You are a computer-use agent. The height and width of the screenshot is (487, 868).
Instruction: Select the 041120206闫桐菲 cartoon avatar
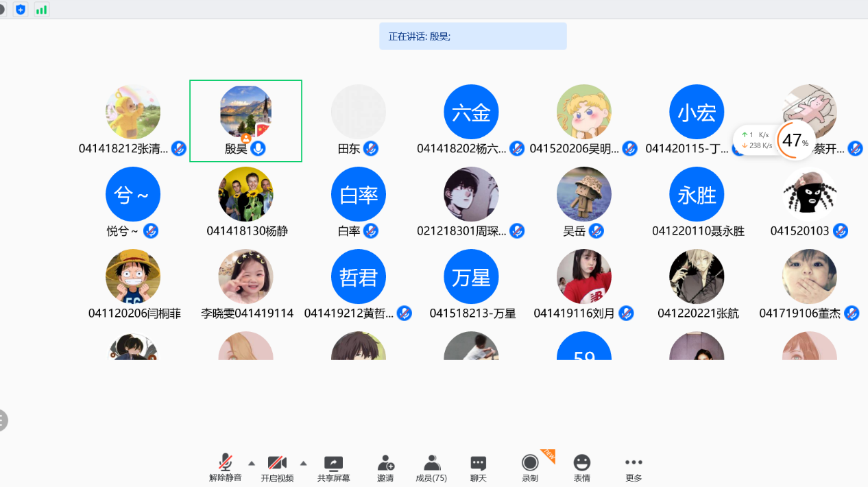[133, 276]
